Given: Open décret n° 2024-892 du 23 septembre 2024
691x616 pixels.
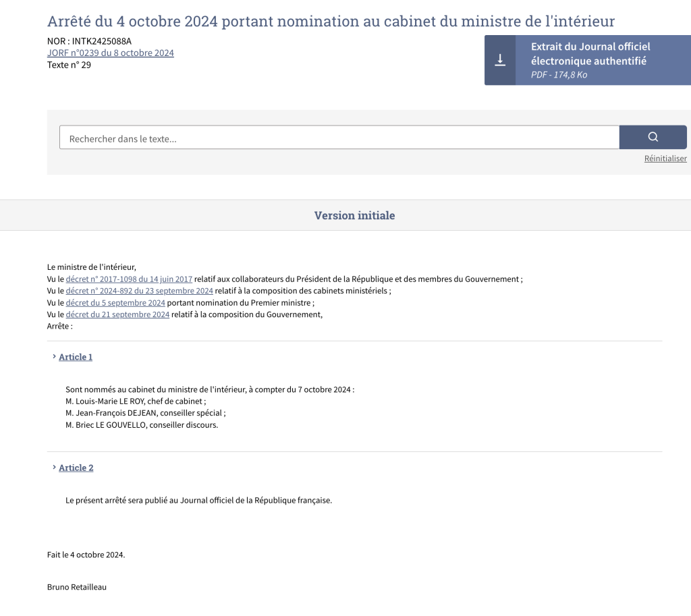Looking at the screenshot, I should point(139,291).
